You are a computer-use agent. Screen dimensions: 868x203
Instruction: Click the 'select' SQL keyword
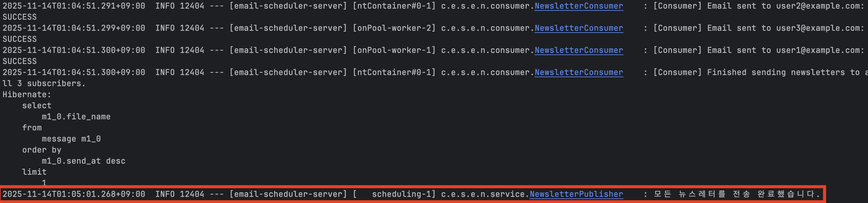(37, 106)
